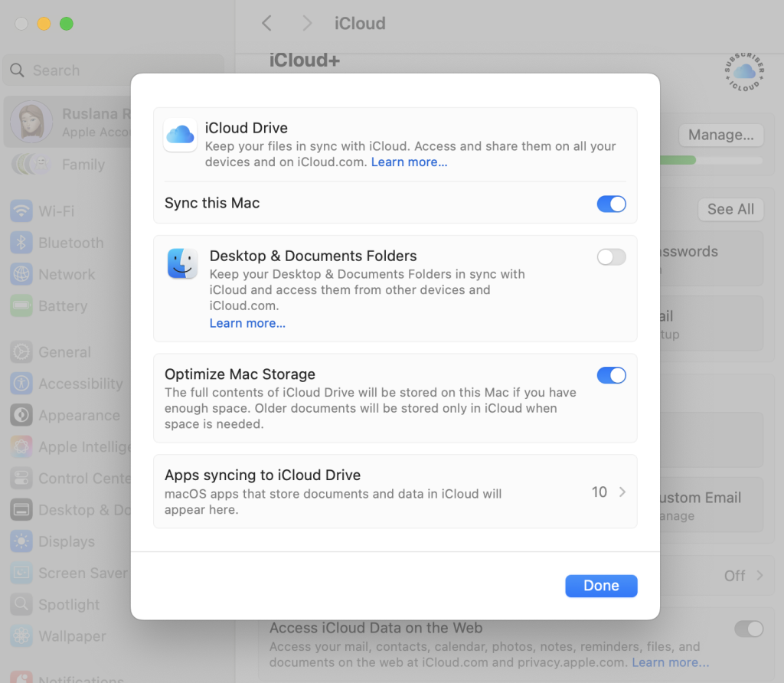The height and width of the screenshot is (683, 784).
Task: Click the Done button
Action: (601, 586)
